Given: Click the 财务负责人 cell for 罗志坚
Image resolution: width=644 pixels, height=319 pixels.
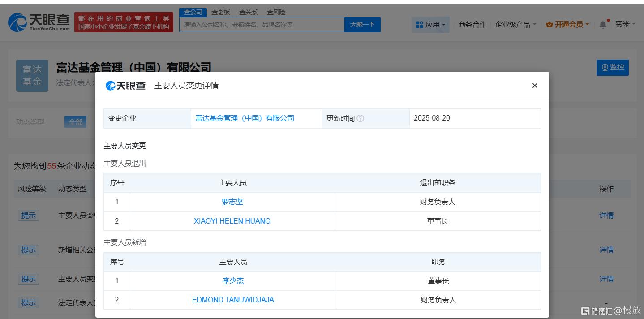Looking at the screenshot, I should click(438, 202).
